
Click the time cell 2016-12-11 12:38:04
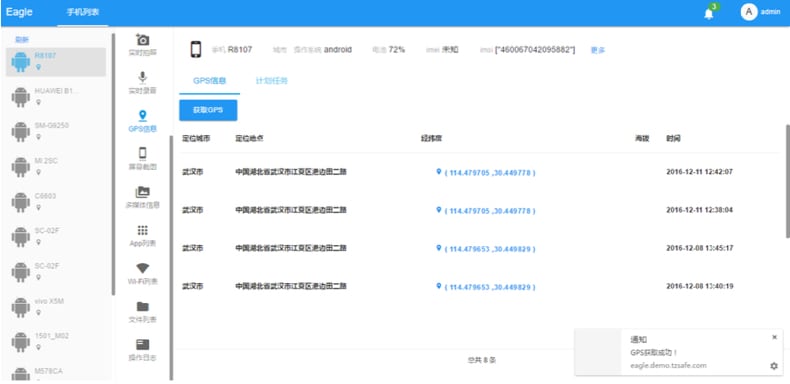(x=700, y=210)
